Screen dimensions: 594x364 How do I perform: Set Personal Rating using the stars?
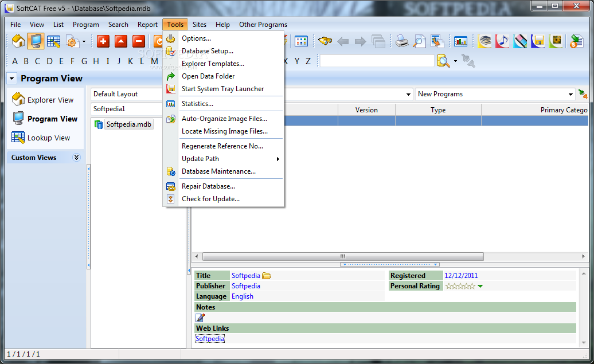pyautogui.click(x=460, y=286)
